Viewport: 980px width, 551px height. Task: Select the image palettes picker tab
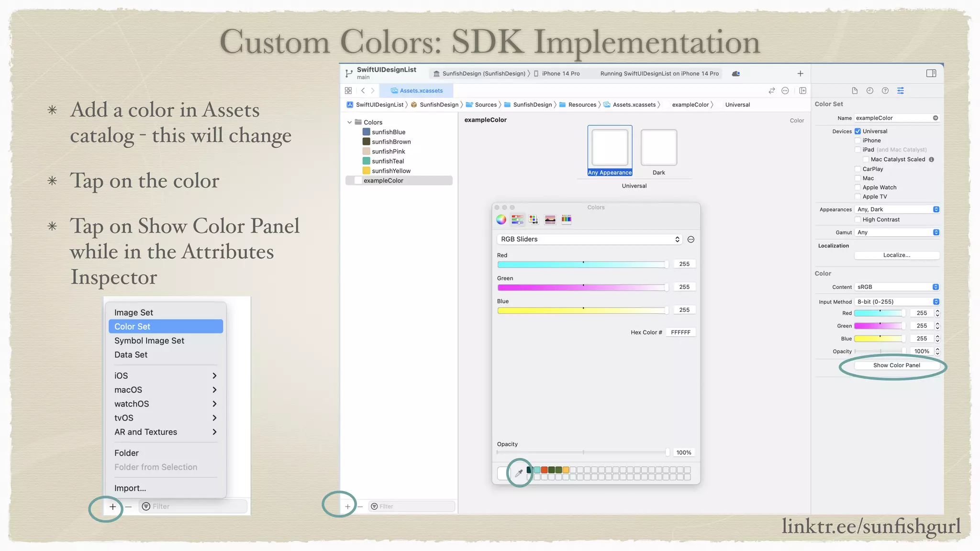tap(550, 220)
